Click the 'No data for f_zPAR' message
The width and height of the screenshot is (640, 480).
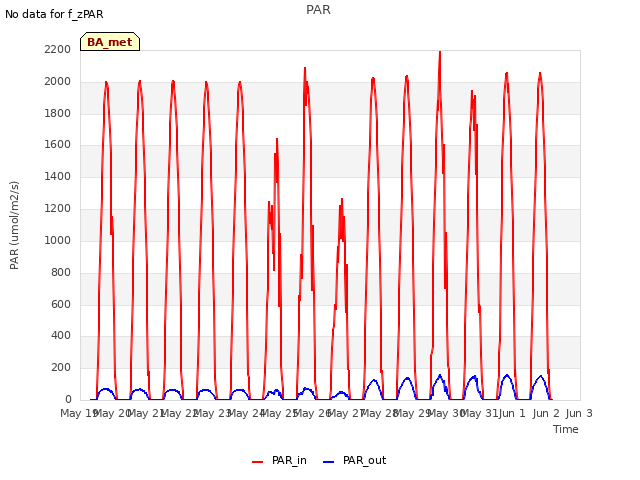pos(54,14)
